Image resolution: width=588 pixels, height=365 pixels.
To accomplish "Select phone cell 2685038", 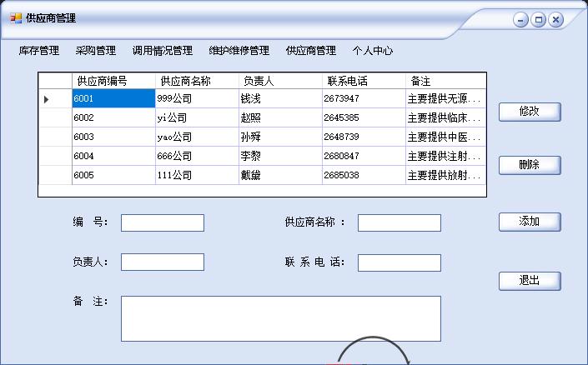I will click(x=364, y=175).
